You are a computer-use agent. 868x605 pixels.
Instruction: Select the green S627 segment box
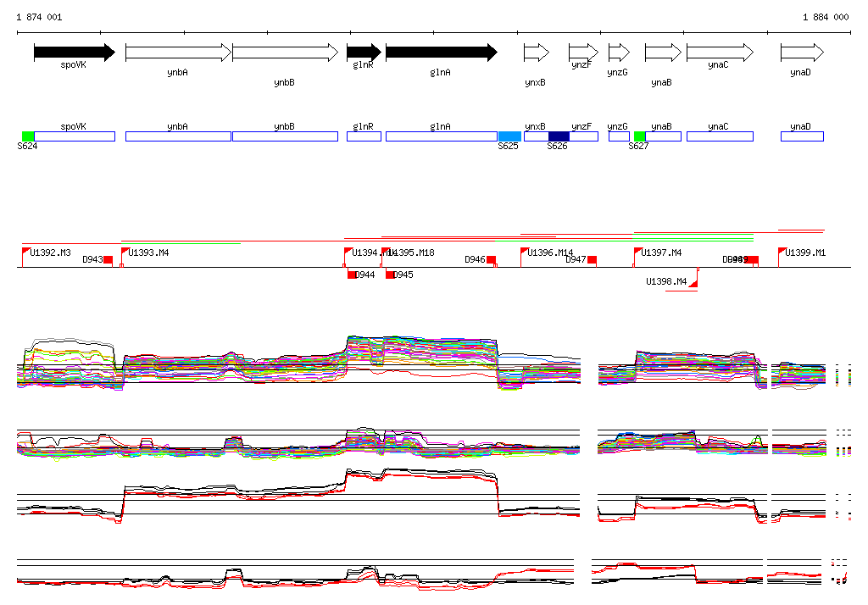point(639,136)
